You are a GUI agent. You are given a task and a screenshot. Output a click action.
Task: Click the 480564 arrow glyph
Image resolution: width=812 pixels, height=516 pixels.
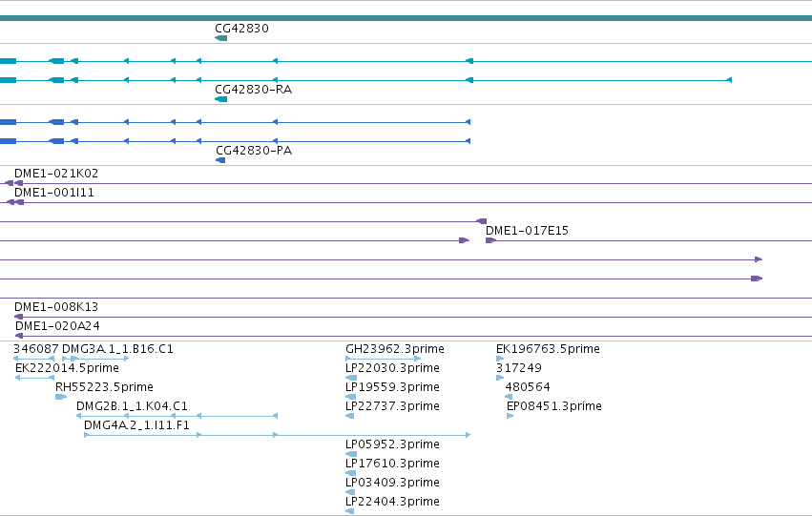tap(509, 397)
